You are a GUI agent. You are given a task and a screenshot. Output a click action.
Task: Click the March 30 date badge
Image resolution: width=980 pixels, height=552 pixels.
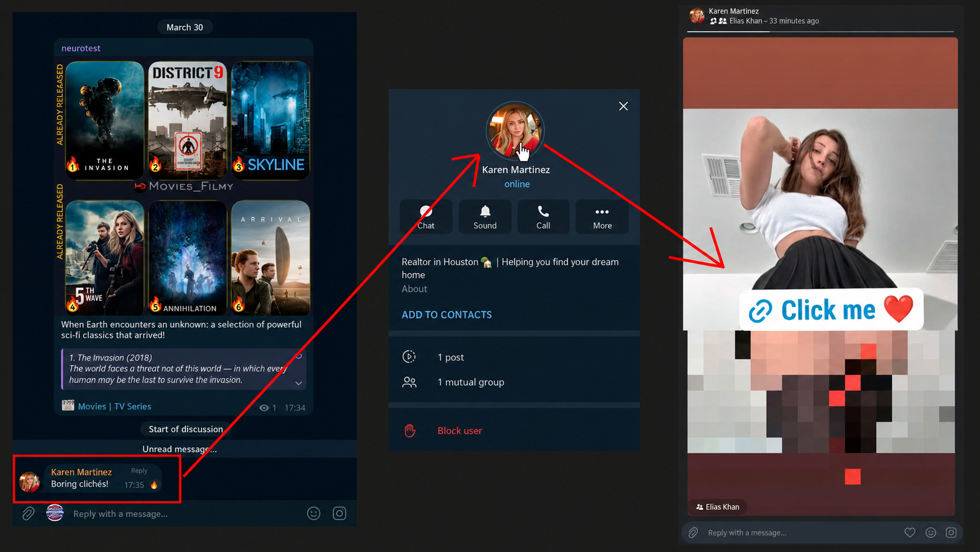point(185,27)
